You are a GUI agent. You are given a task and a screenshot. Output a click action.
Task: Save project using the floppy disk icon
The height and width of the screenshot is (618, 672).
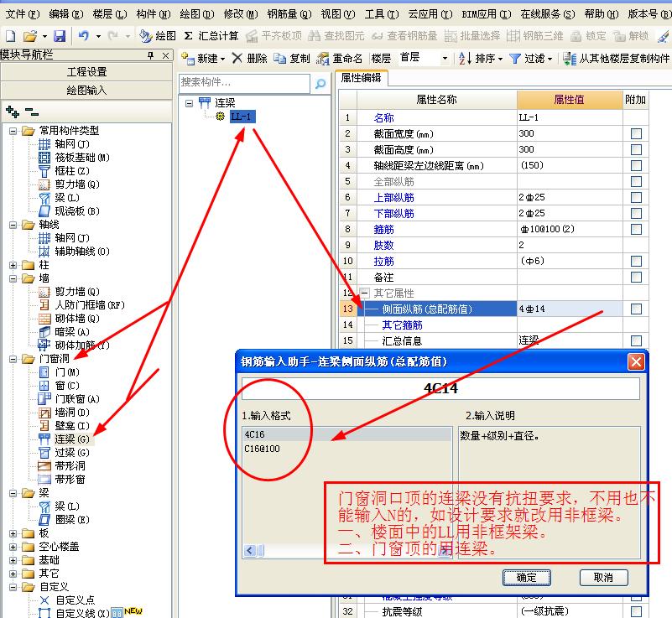(x=59, y=36)
